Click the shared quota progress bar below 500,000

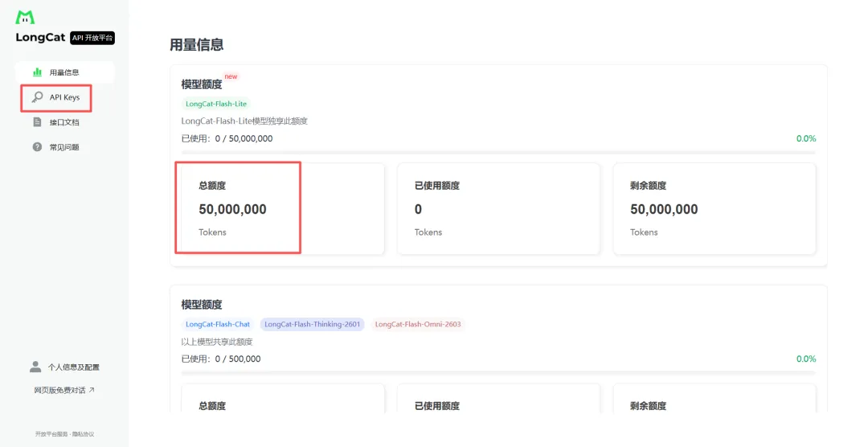[498, 373]
